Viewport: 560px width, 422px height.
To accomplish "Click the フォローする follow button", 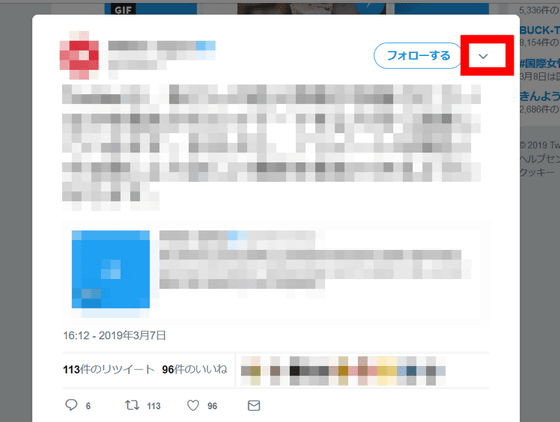I will [x=418, y=55].
